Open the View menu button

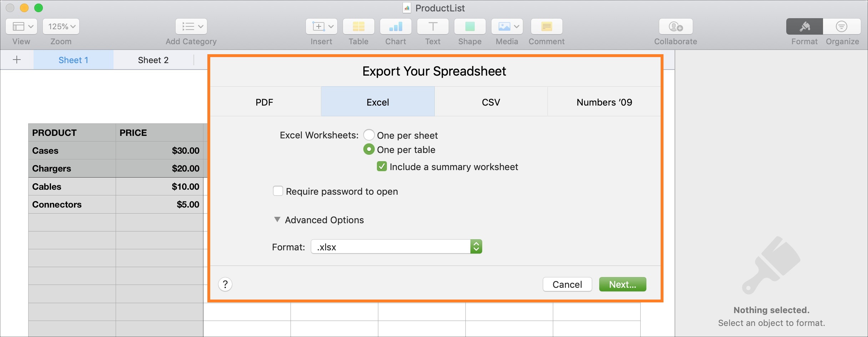pos(21,26)
